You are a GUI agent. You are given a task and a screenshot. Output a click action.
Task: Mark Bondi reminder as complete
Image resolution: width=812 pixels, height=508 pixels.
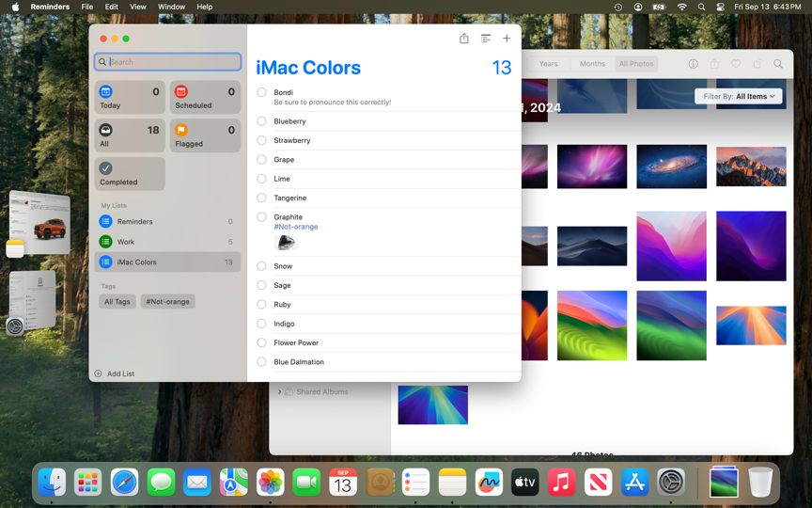click(x=261, y=92)
